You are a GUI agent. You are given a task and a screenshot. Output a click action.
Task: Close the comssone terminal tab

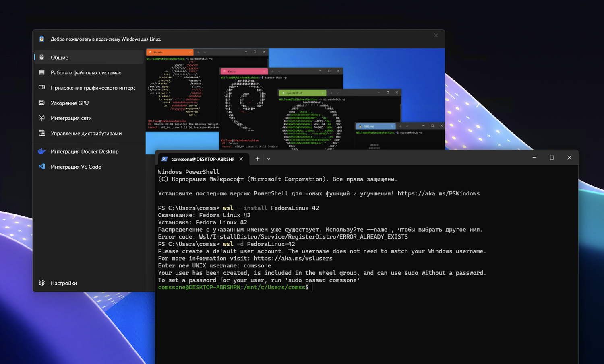coord(241,159)
